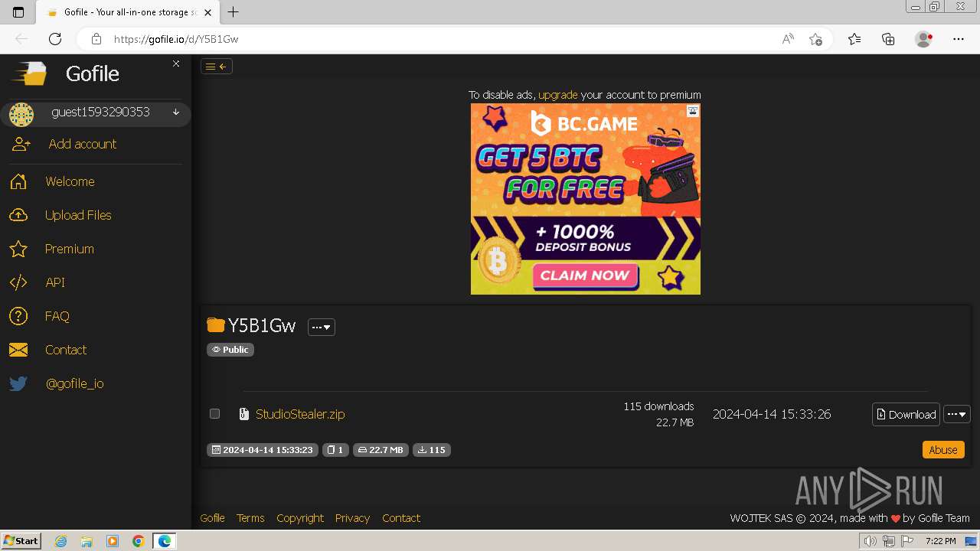
Task: Click the Premium star icon
Action: tap(18, 249)
